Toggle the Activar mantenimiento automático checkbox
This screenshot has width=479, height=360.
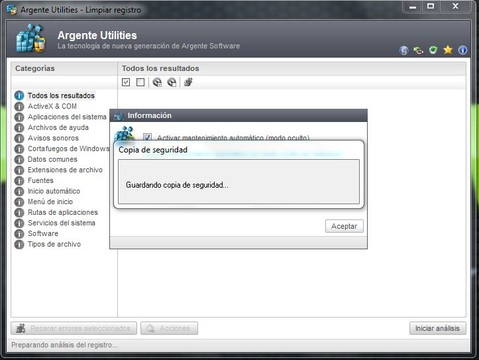(x=147, y=137)
